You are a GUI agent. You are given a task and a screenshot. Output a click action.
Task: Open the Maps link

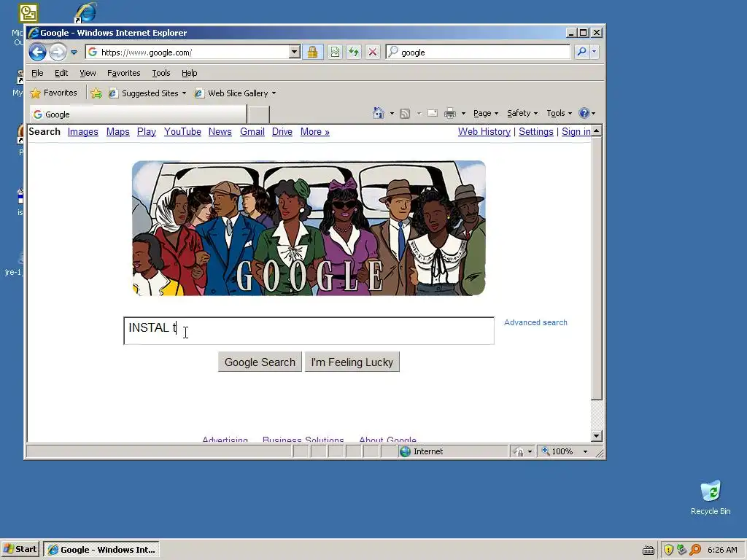[x=117, y=132]
